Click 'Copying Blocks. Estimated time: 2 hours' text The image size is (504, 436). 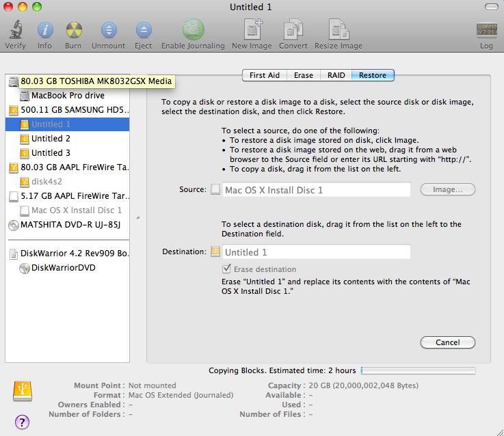[282, 371]
